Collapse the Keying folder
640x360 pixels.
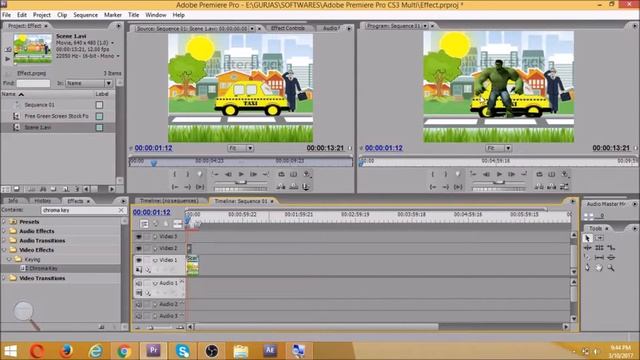coord(9,259)
